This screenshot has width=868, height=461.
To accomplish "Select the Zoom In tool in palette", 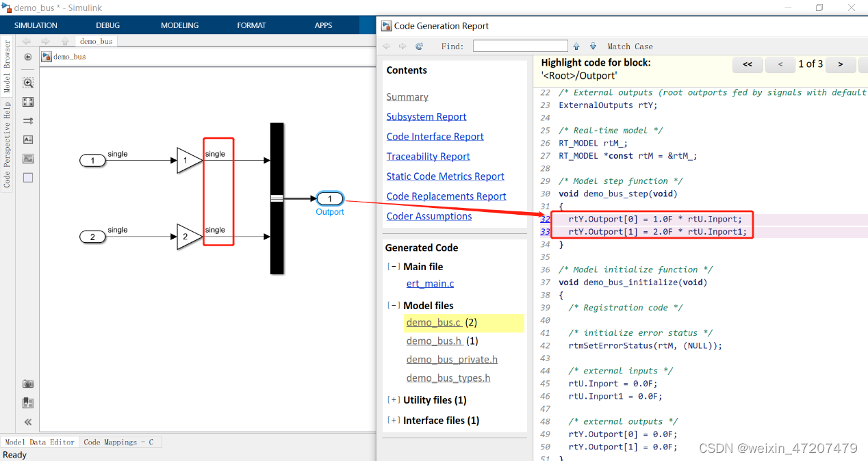I will (x=28, y=83).
